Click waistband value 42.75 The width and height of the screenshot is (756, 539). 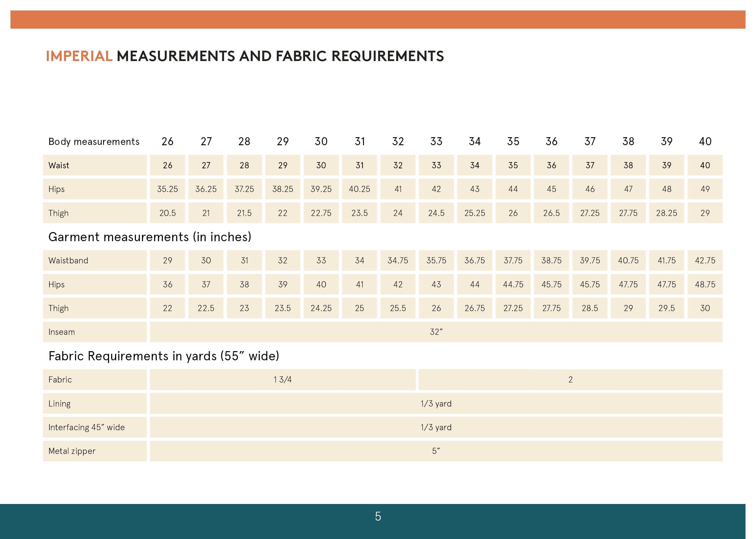[705, 260]
